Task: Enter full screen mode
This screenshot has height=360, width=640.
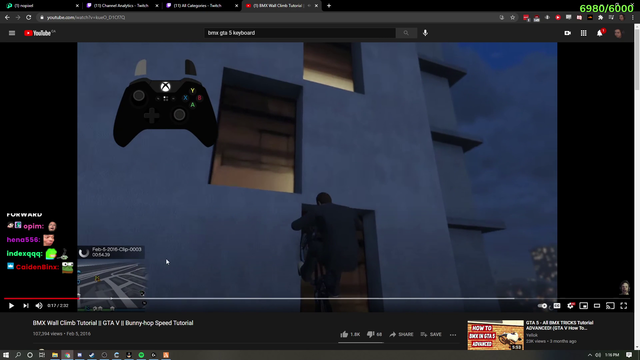Action: pyautogui.click(x=624, y=305)
